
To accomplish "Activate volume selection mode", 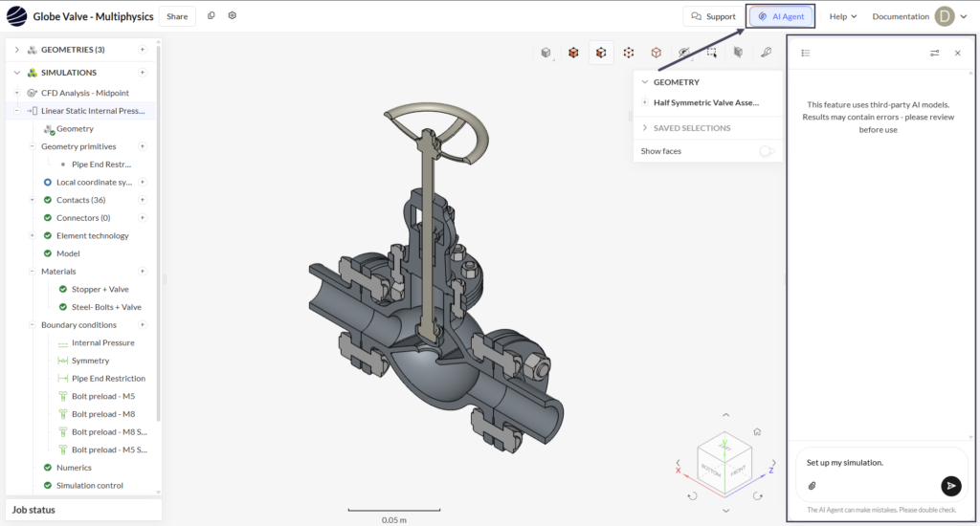I will coord(573,54).
